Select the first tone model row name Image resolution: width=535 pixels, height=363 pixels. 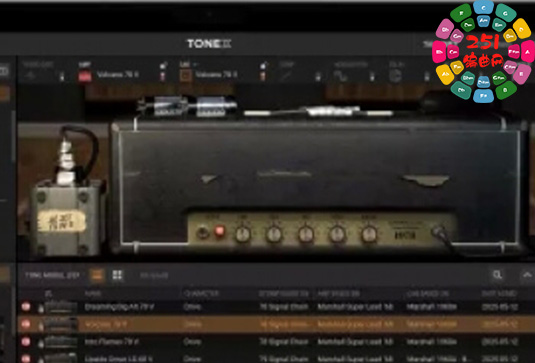(119, 307)
